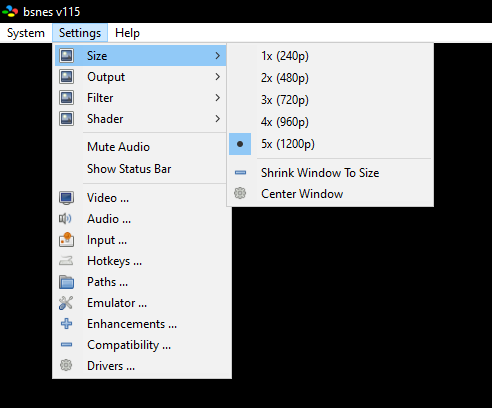Open Paths settings
The height and width of the screenshot is (408, 492).
(x=142, y=282)
